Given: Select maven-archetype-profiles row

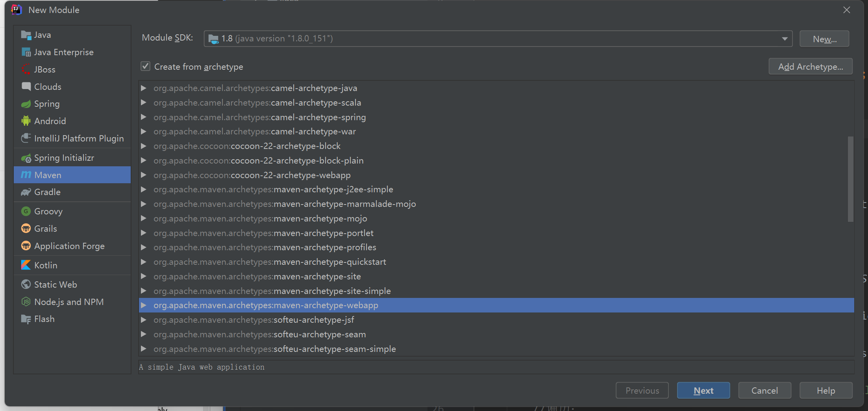Looking at the screenshot, I should pos(496,247).
